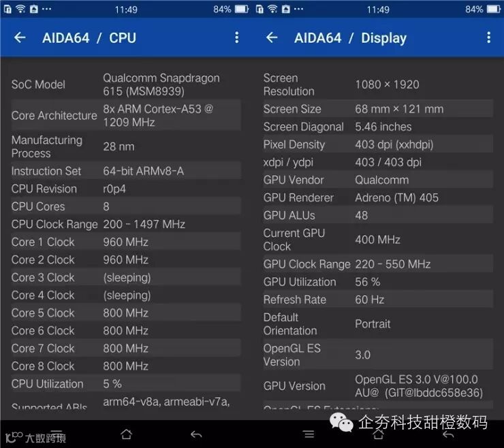The image size is (504, 448).
Task: Select Core 7 Clock row
Action: (126, 348)
